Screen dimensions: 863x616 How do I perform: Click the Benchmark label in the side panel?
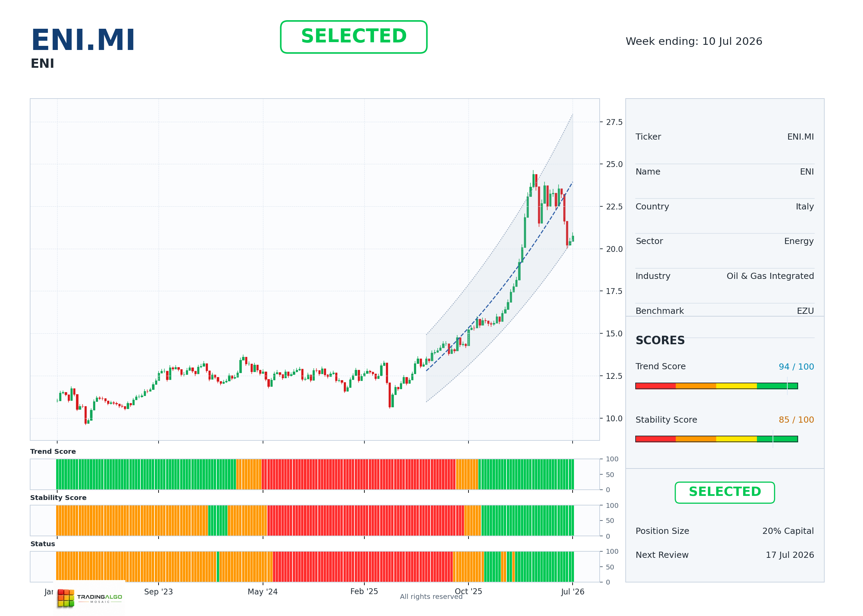coord(660,311)
